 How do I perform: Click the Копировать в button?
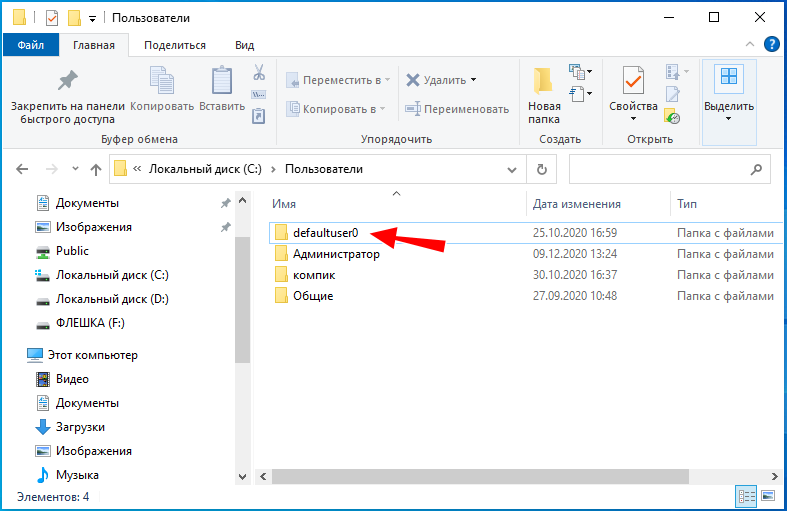[x=335, y=109]
